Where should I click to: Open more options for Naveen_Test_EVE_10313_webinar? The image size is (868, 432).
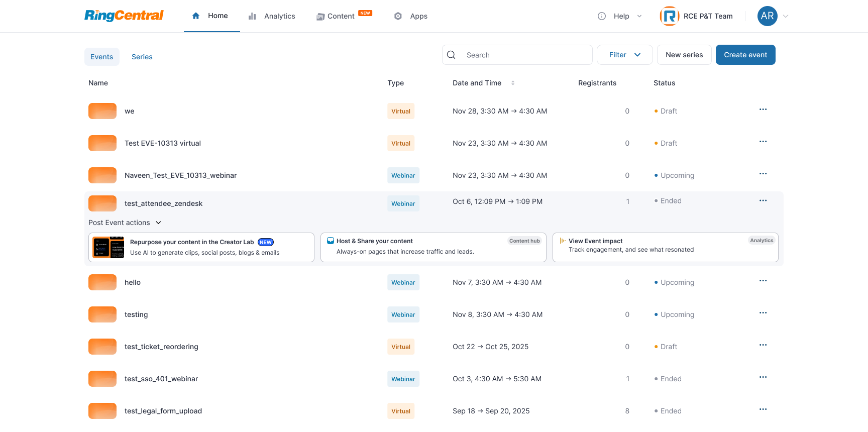763,174
